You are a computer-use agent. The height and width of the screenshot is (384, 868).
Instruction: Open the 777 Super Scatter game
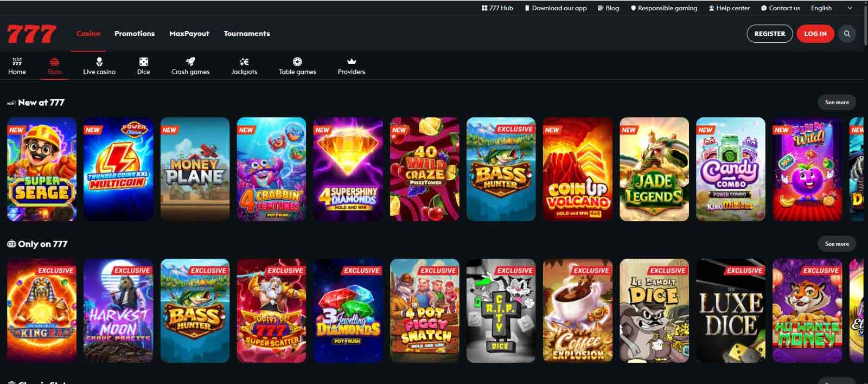click(x=271, y=311)
